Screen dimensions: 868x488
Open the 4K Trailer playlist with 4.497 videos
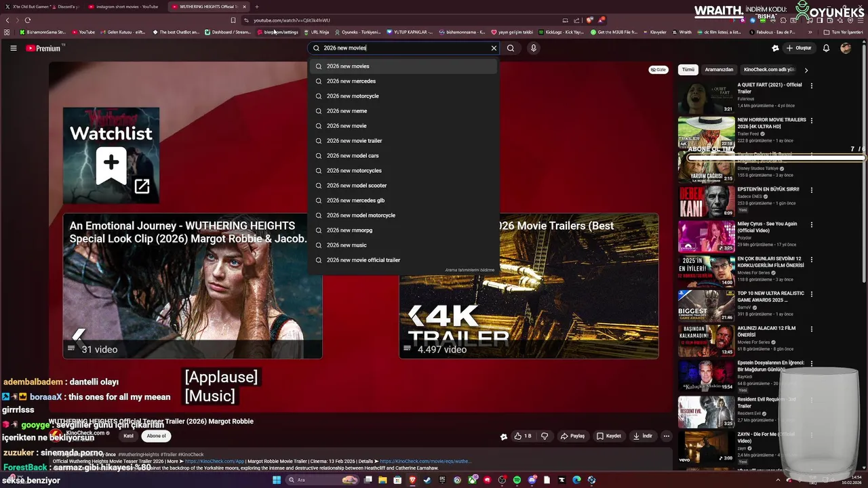[529, 286]
